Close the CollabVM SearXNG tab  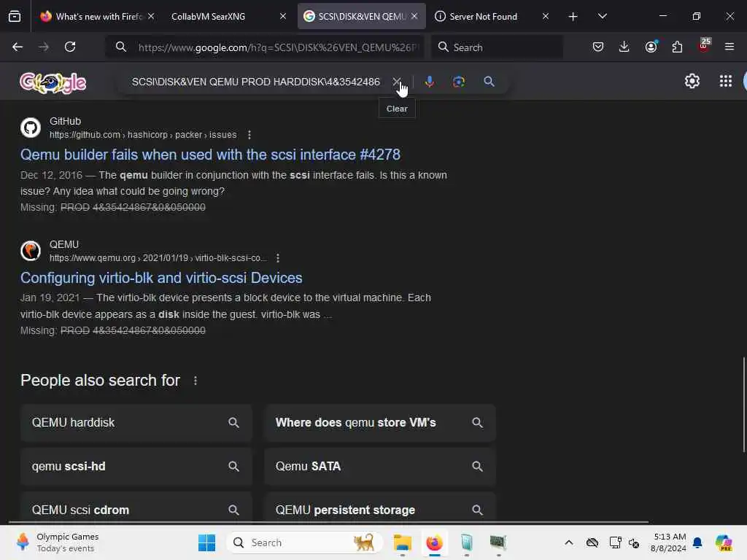click(x=282, y=17)
